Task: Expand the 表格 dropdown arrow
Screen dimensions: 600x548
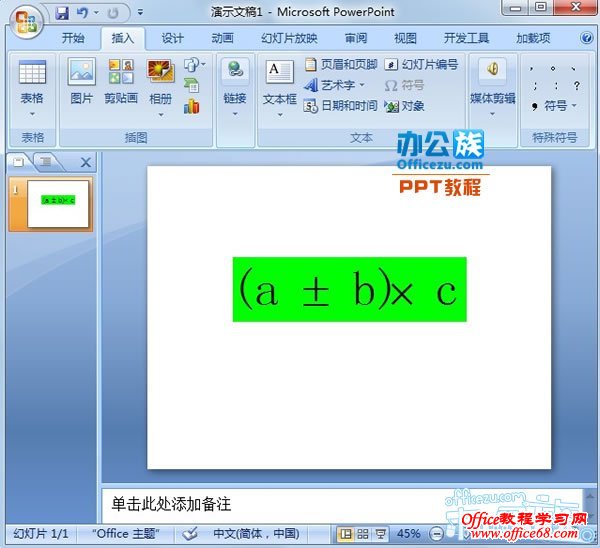Action: tap(32, 114)
